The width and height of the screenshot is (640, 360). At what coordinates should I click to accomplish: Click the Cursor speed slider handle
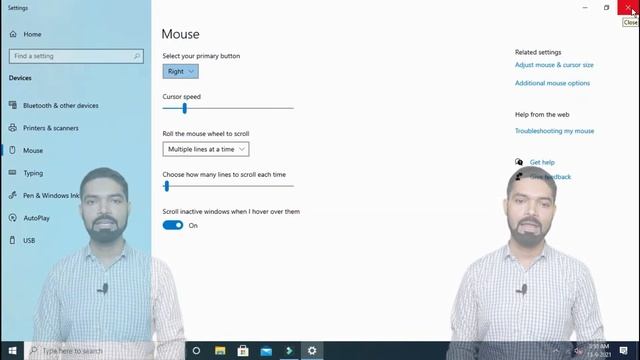(x=184, y=108)
